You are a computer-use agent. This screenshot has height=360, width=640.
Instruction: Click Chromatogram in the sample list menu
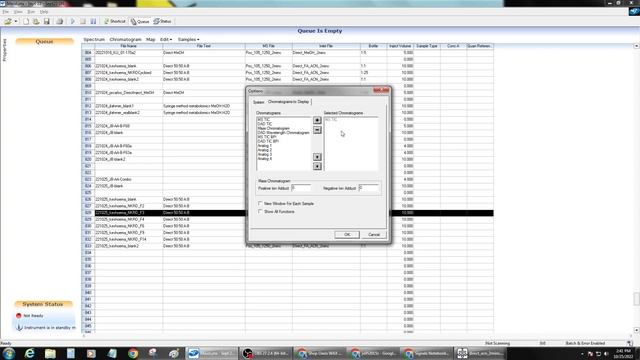125,40
